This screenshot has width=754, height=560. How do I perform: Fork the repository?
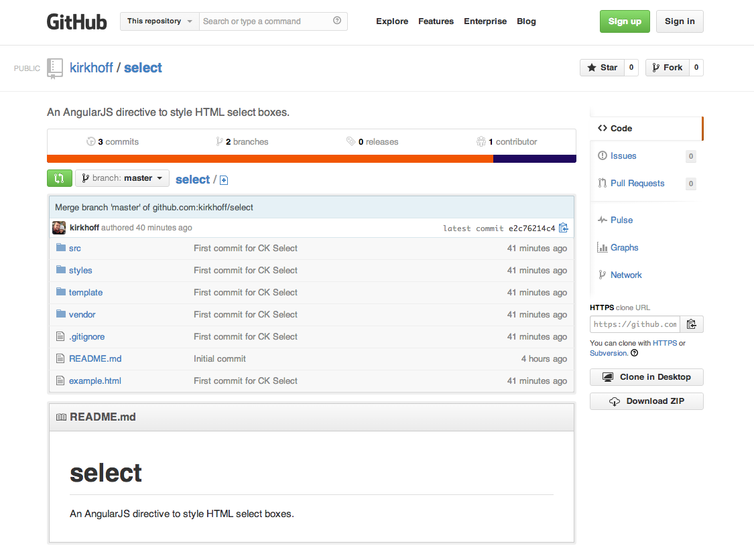pos(668,68)
